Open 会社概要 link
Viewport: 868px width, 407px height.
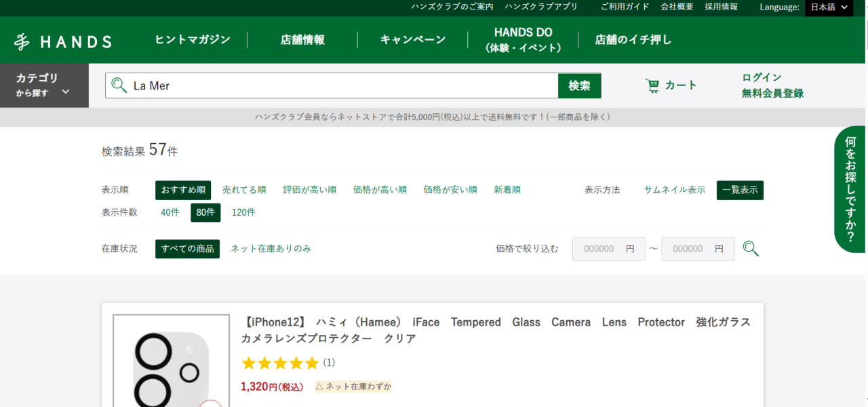[677, 7]
